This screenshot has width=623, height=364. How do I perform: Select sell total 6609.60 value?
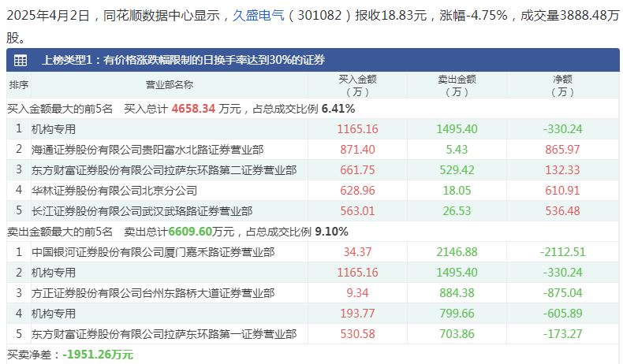190,232
